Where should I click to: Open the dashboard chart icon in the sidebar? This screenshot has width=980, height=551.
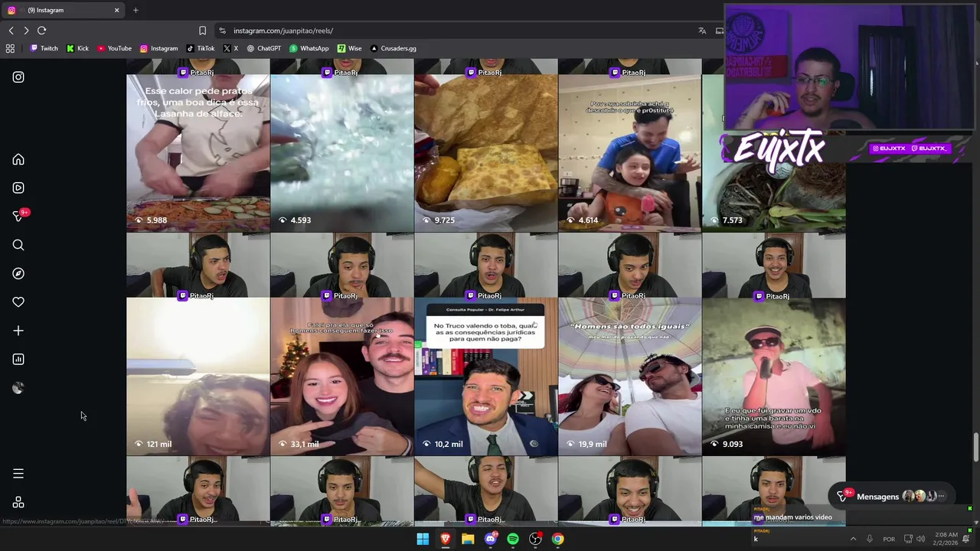tap(18, 359)
